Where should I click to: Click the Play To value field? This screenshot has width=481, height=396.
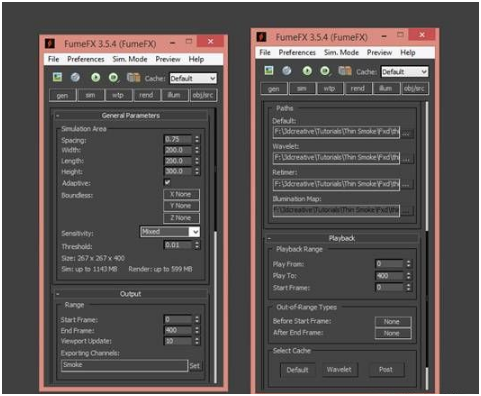pyautogui.click(x=389, y=276)
